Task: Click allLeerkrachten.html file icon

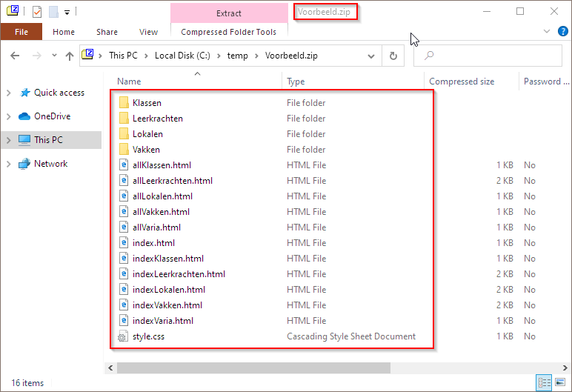Action: point(124,181)
